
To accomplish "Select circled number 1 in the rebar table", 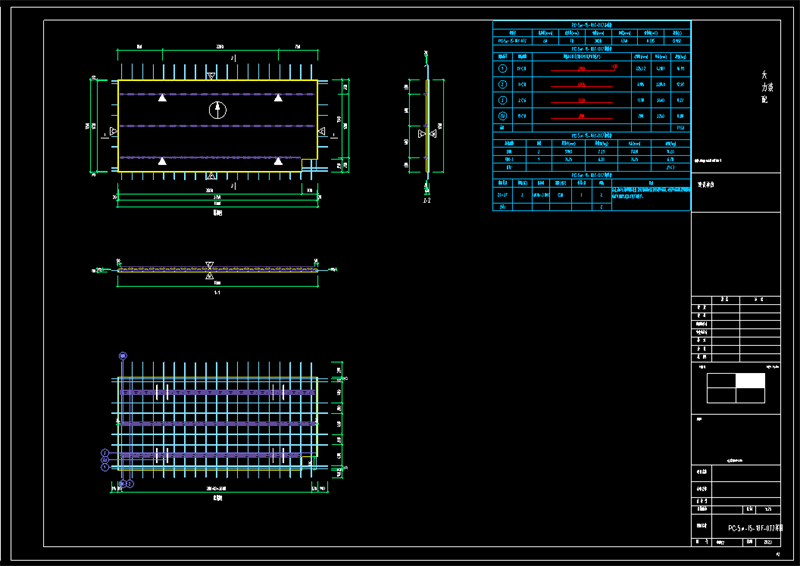I will click(x=503, y=68).
